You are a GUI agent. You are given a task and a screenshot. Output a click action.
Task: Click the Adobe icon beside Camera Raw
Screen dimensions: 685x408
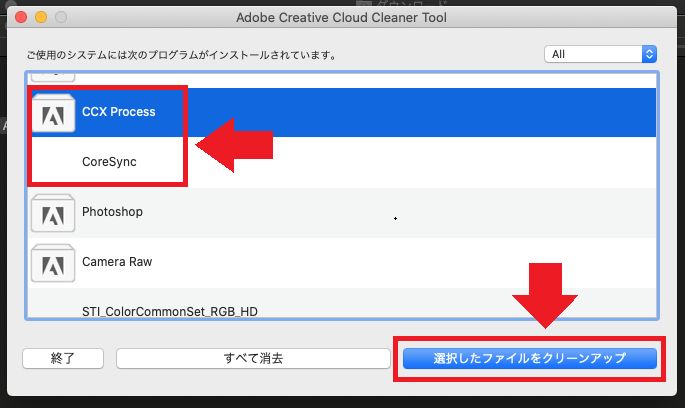pyautogui.click(x=53, y=263)
